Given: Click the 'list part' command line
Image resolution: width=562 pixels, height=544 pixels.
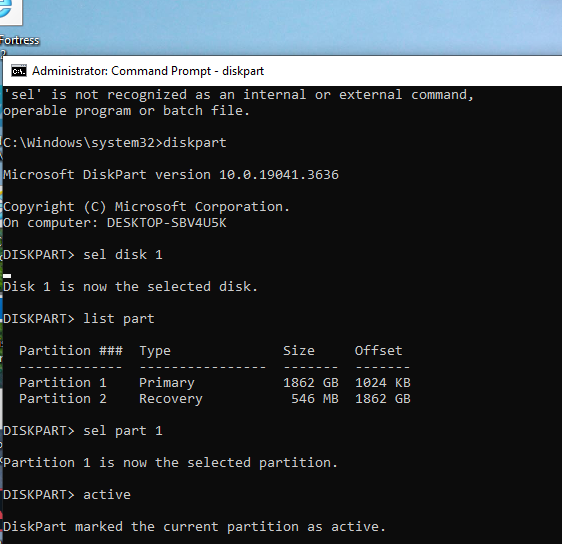Looking at the screenshot, I should [79, 319].
